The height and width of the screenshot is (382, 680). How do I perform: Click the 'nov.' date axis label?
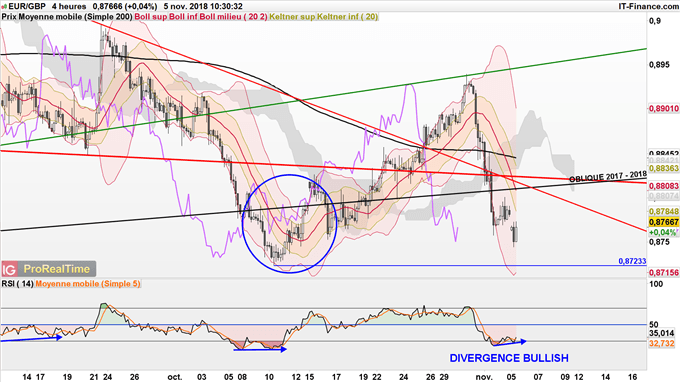coord(484,377)
